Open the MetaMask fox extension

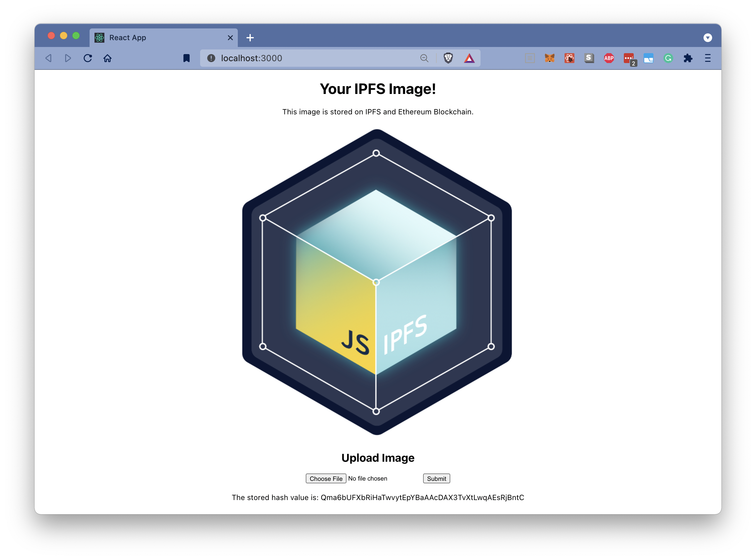pyautogui.click(x=549, y=58)
